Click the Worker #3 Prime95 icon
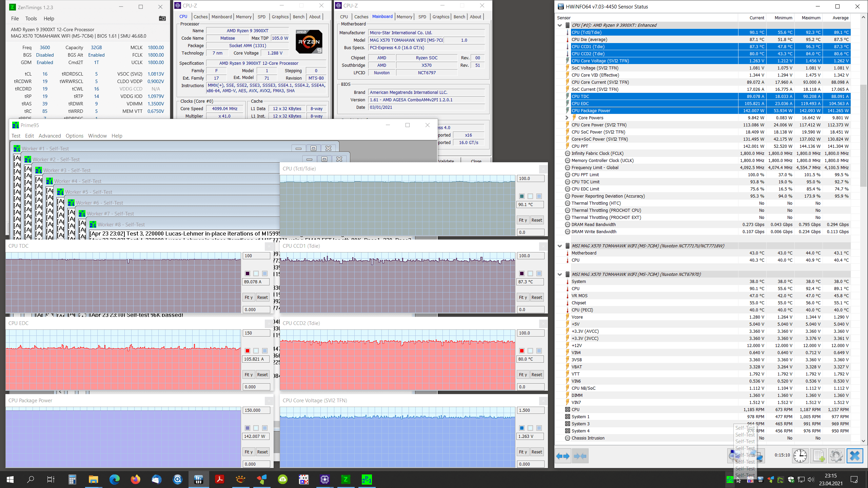 pyautogui.click(x=39, y=170)
